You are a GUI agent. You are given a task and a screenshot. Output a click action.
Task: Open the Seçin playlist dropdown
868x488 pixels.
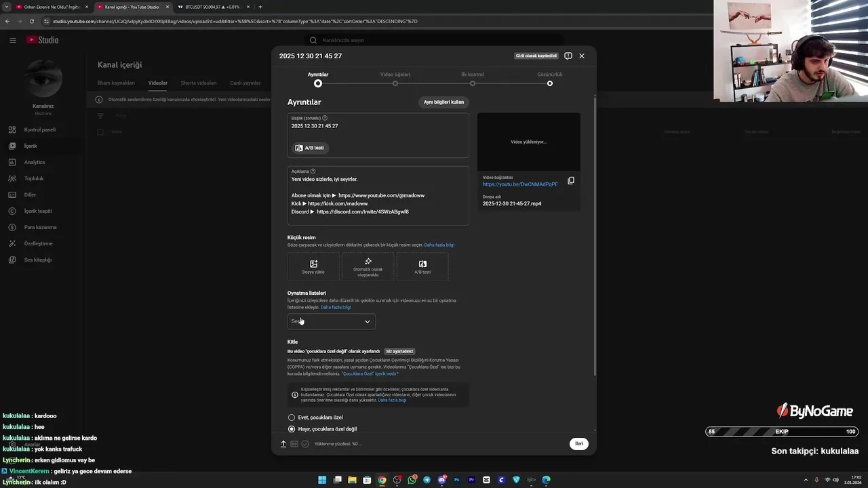pyautogui.click(x=331, y=321)
